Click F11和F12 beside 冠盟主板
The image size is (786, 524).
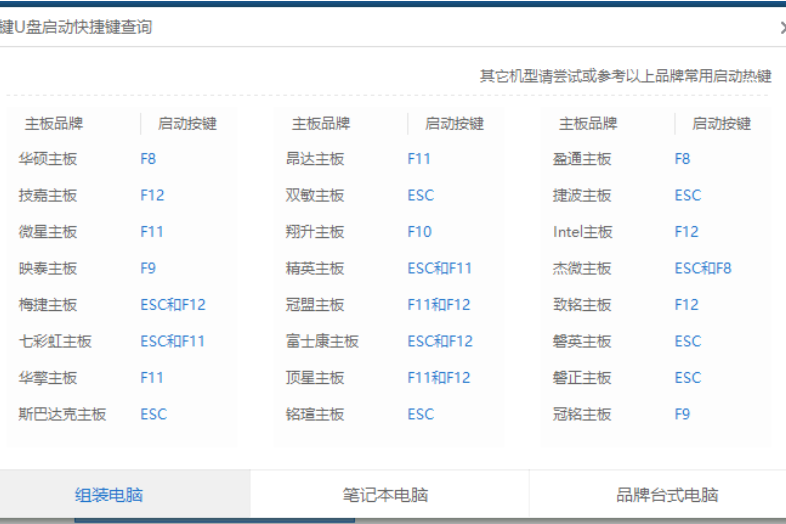439,304
